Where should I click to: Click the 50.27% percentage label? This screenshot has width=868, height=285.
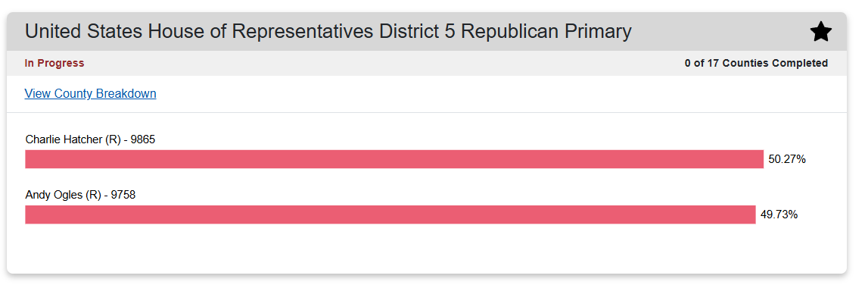[786, 160]
